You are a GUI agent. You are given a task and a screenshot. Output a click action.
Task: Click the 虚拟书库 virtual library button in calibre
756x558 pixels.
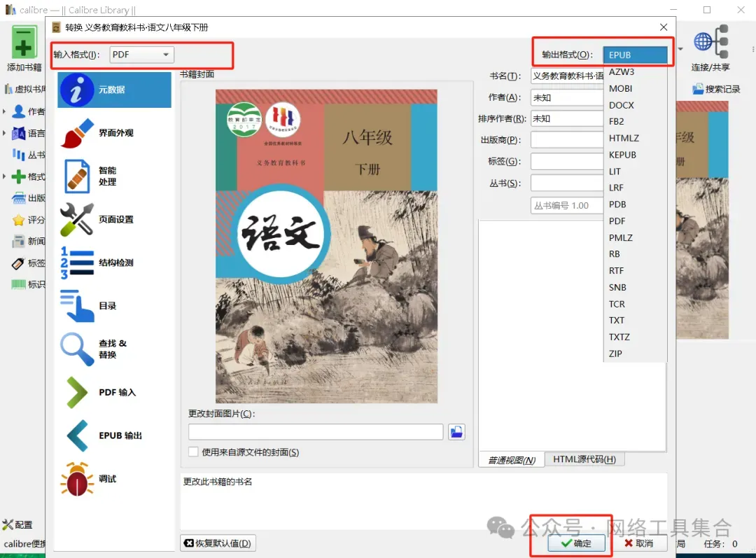[x=25, y=89]
